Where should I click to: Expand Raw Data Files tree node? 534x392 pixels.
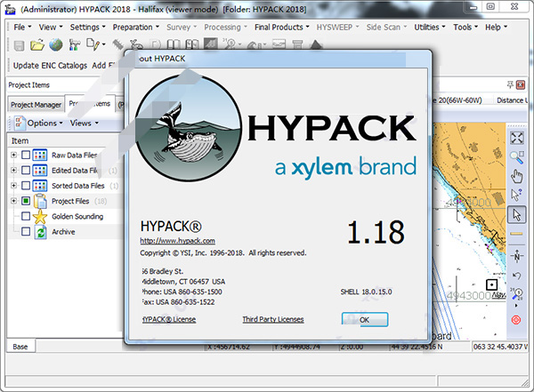[x=13, y=156]
